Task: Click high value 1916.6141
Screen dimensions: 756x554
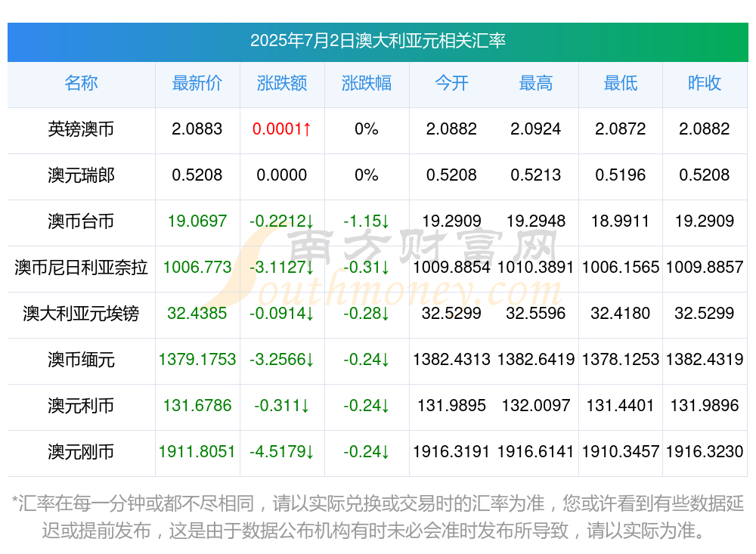Action: [x=536, y=452]
